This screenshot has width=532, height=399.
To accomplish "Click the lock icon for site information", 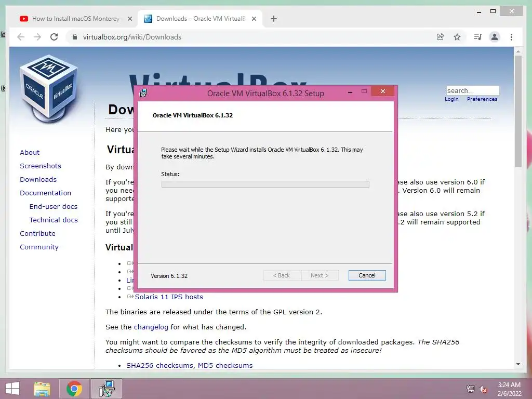I will coord(75,37).
